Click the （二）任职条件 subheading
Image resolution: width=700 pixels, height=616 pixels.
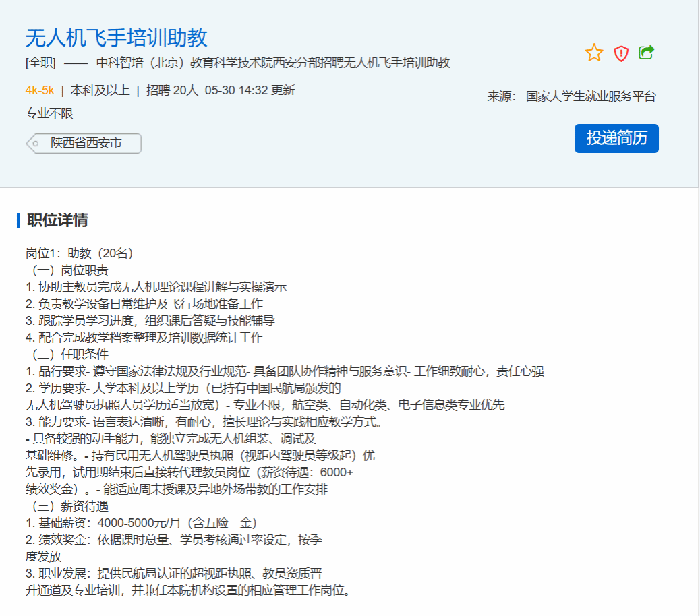67,354
